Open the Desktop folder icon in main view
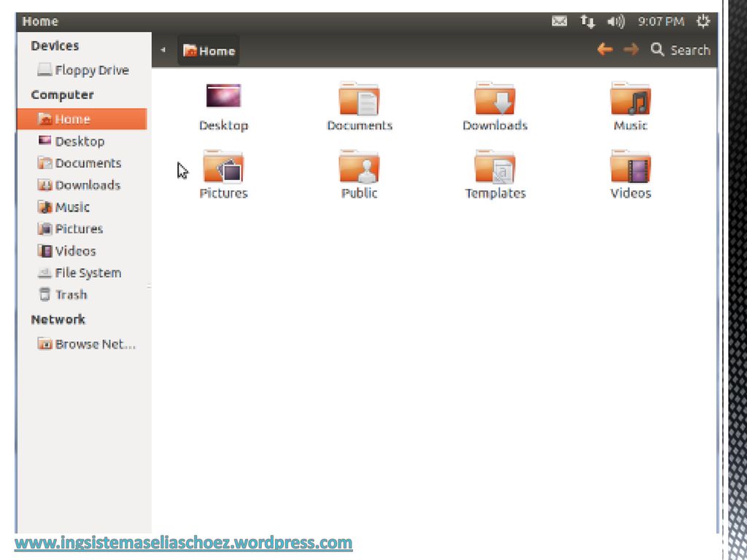This screenshot has height=560, width=747. point(223,97)
